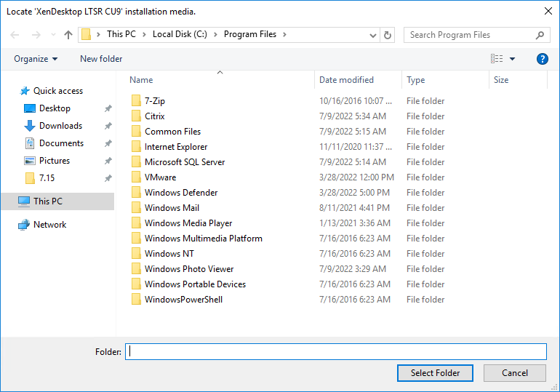Click New folder

pyautogui.click(x=101, y=59)
